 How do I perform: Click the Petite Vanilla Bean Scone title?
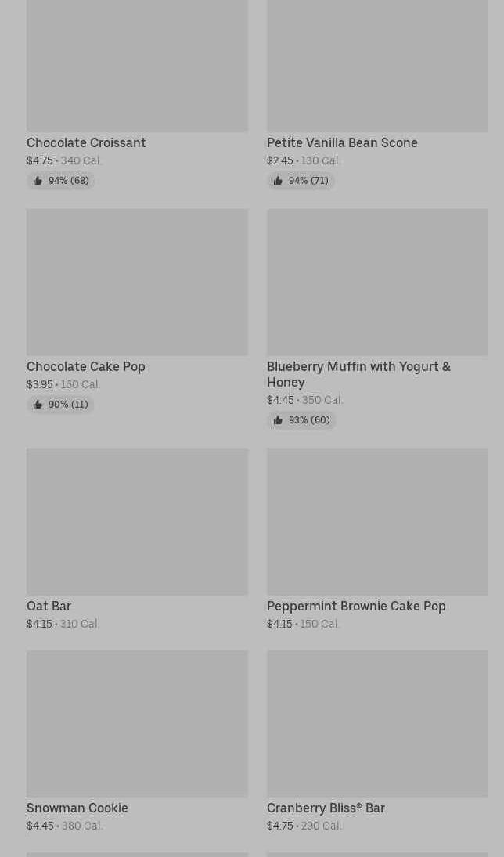coord(342,142)
